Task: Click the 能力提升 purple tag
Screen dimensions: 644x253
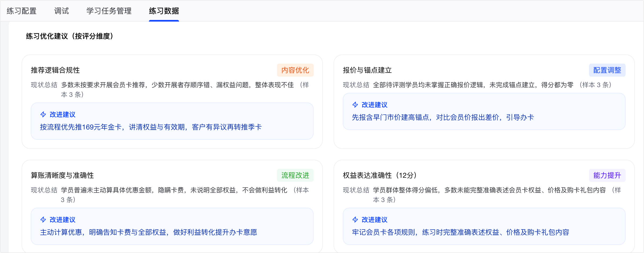Action: [x=607, y=175]
